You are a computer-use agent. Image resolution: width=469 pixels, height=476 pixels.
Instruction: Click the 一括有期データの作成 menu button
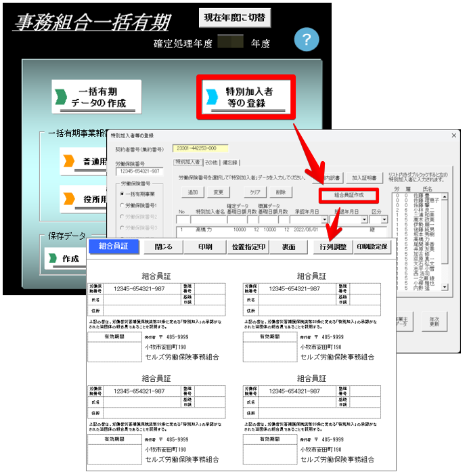point(97,97)
